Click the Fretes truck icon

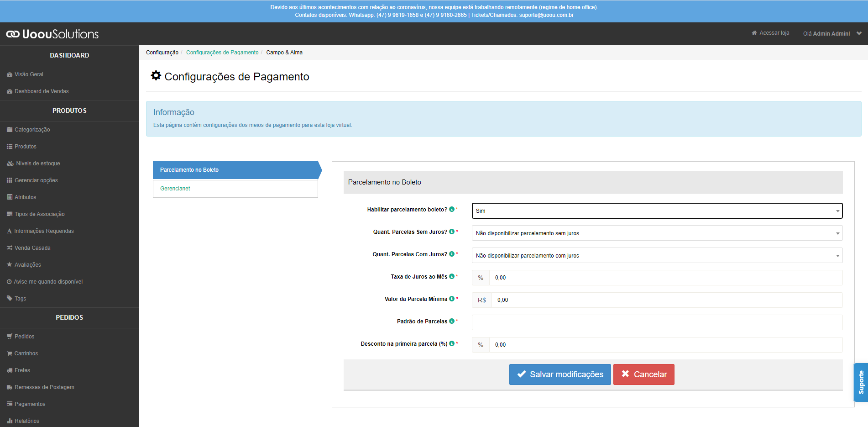coord(10,370)
